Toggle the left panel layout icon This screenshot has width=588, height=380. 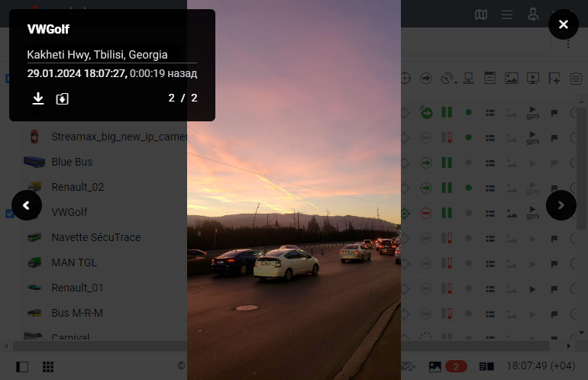tap(22, 366)
